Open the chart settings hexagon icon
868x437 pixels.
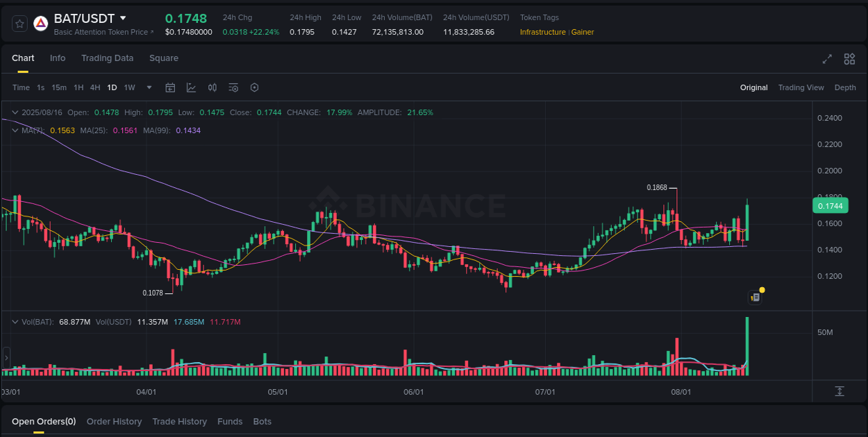point(253,87)
